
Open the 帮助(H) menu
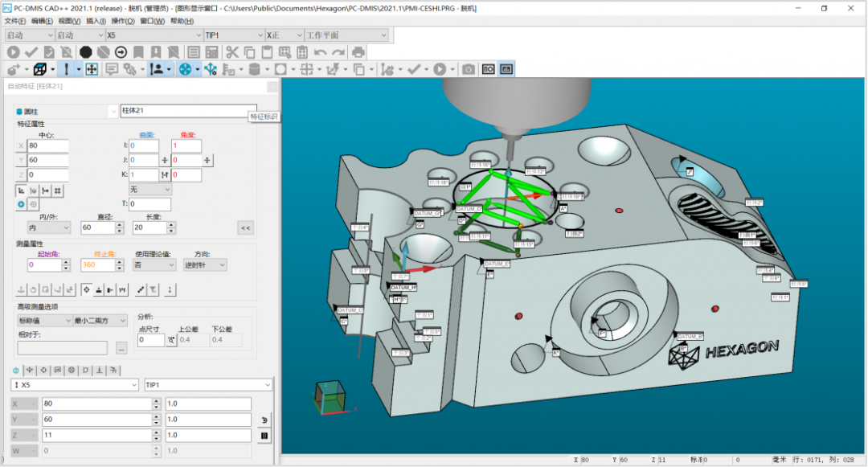[182, 21]
